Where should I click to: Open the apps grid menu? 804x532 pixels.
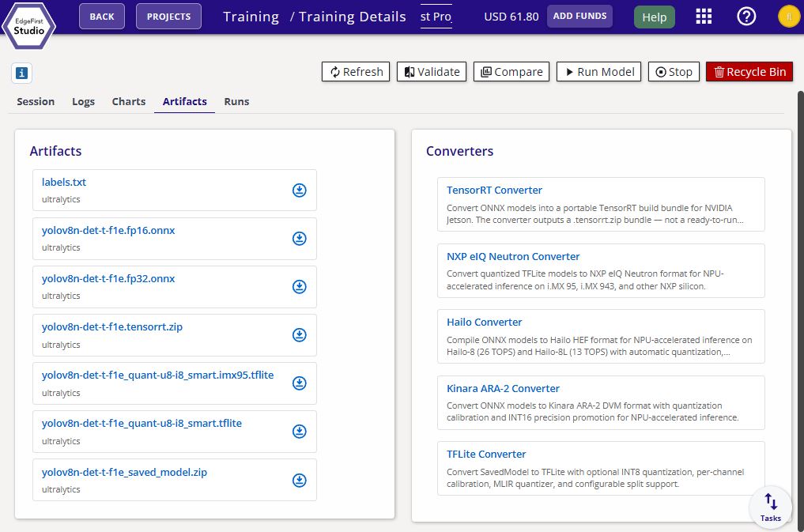[x=704, y=17]
